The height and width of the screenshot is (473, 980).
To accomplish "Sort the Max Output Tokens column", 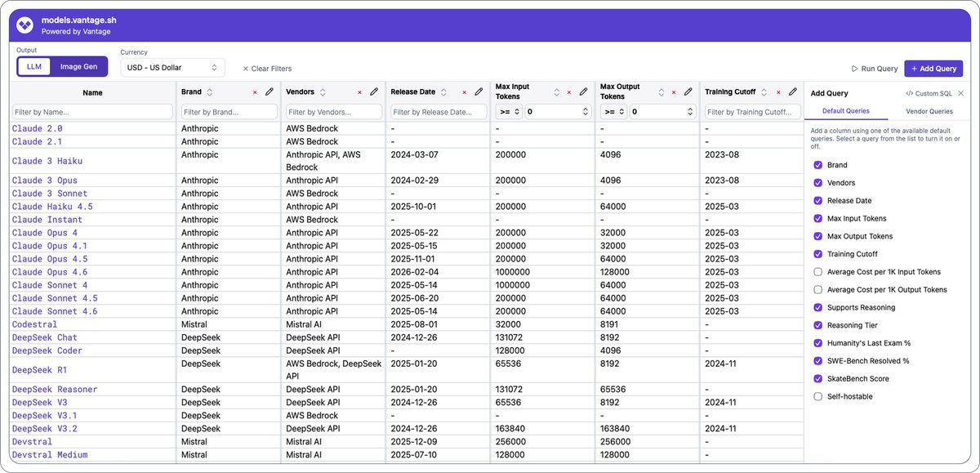I will (661, 92).
